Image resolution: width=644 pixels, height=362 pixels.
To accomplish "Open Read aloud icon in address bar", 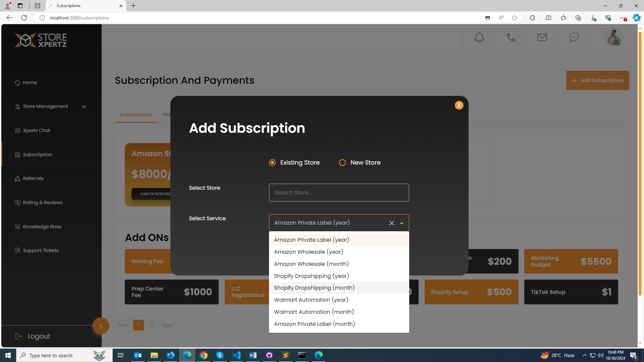I will point(501,18).
